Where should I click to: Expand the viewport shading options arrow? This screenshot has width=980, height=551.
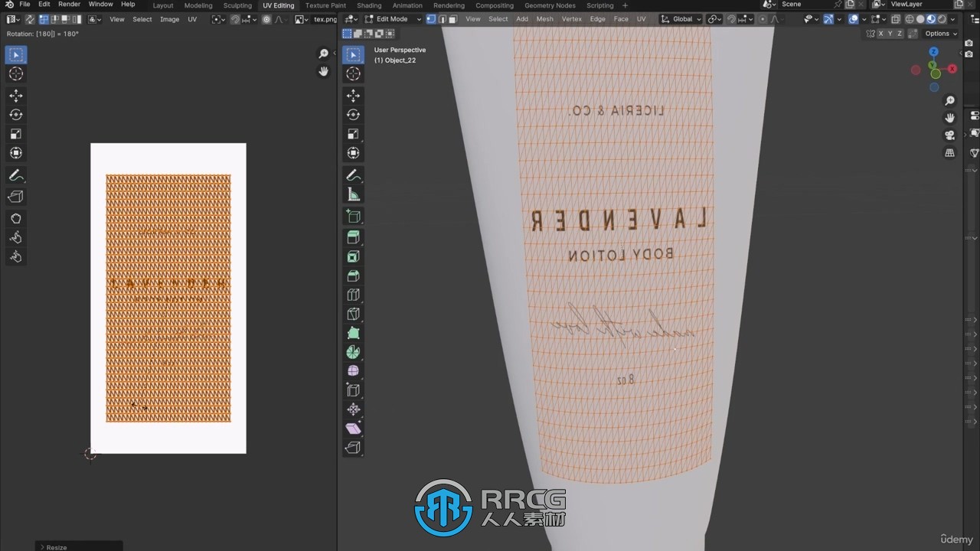tap(953, 19)
